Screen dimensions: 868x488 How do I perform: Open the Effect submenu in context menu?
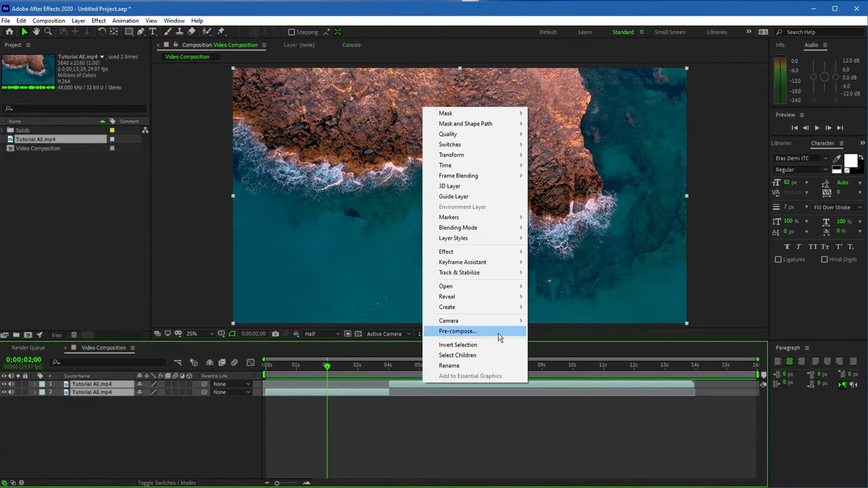[475, 252]
